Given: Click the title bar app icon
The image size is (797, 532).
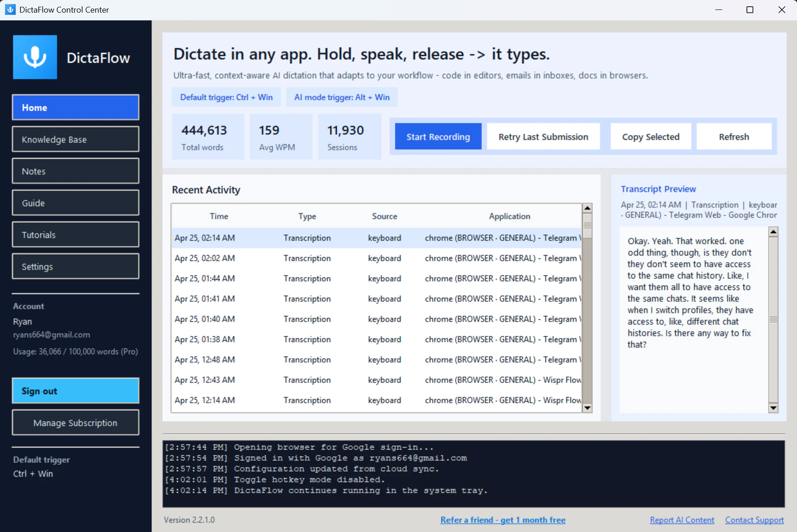Looking at the screenshot, I should pos(10,9).
